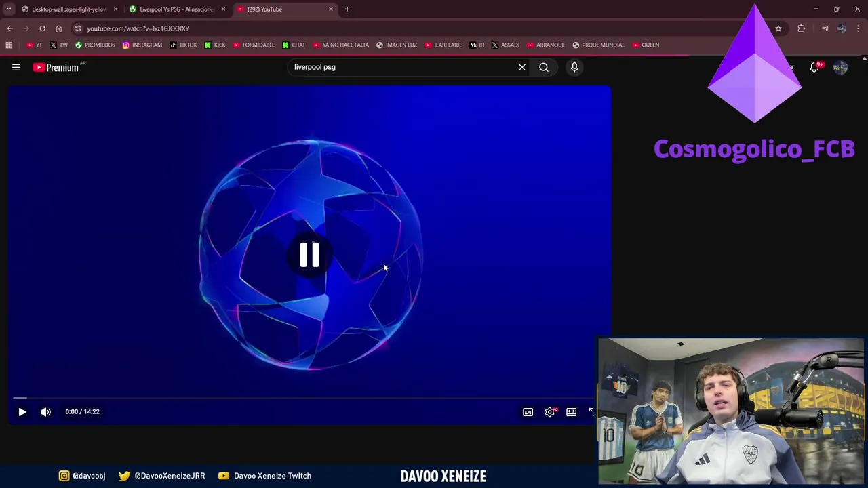
Task: Close the desktop-wallpaper tab
Action: [115, 9]
